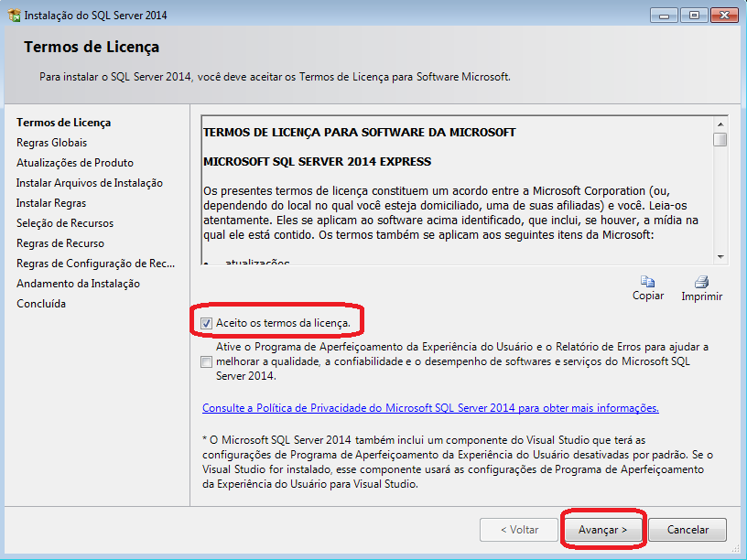Select Regras de Configuração de Rec... step
Image resolution: width=747 pixels, height=560 pixels.
coord(96,264)
